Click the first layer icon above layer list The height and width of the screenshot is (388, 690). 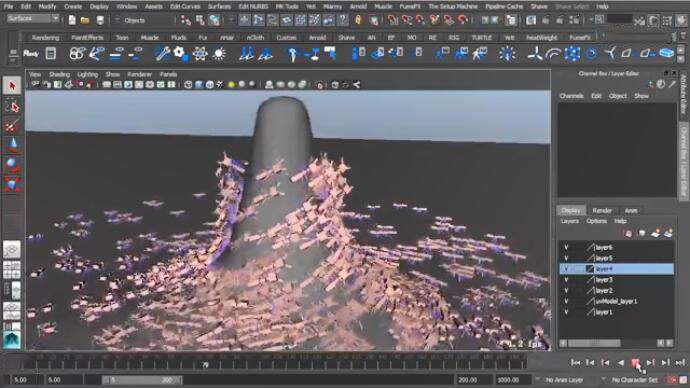click(x=628, y=233)
